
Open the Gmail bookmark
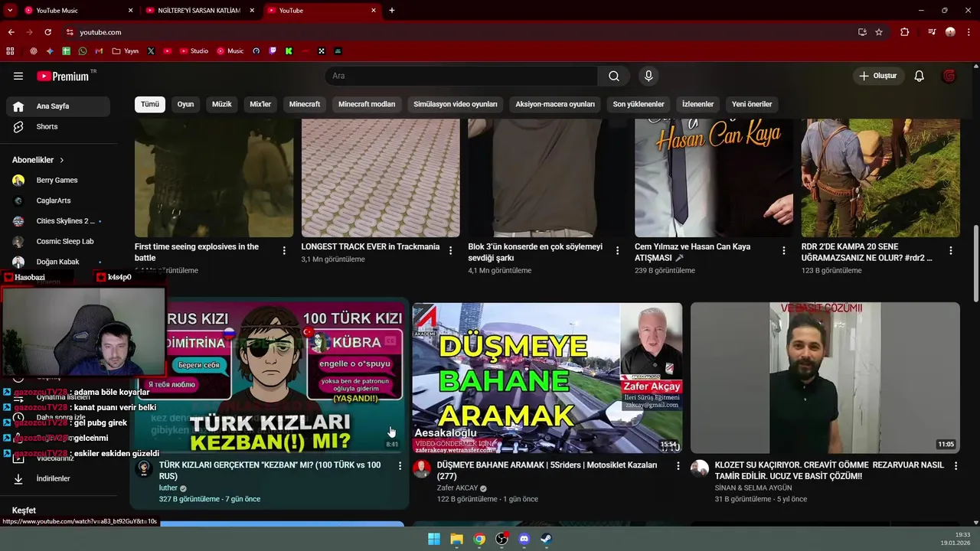coord(100,51)
